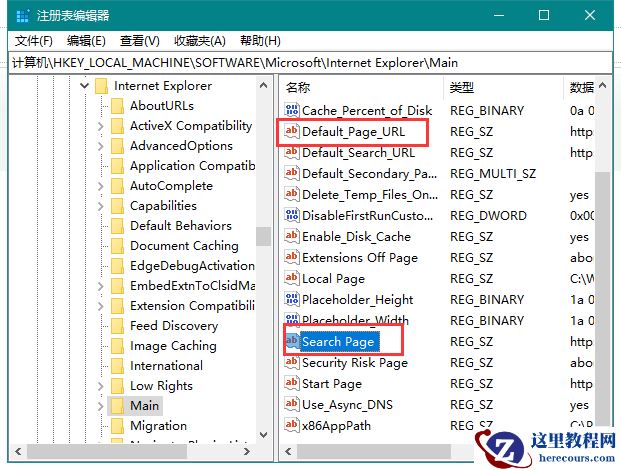
Task: Click the AutoComplete folder icon
Action: pos(118,186)
